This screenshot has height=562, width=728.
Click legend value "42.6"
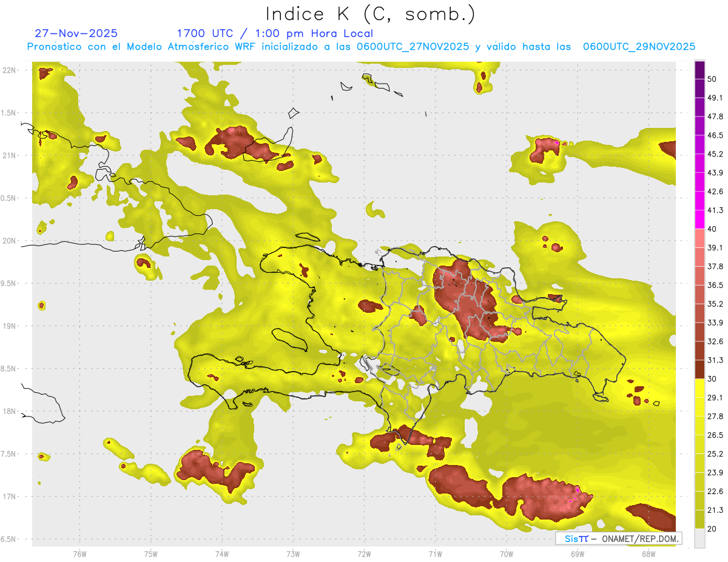715,192
